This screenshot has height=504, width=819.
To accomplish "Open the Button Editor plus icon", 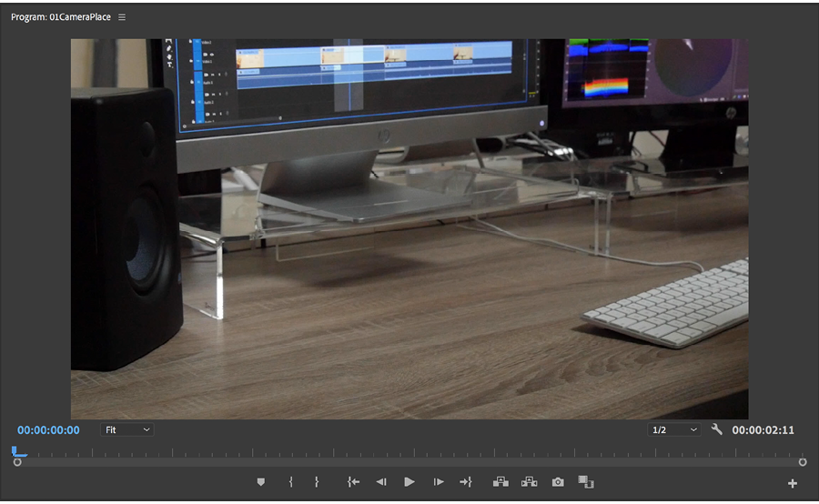I will (793, 484).
